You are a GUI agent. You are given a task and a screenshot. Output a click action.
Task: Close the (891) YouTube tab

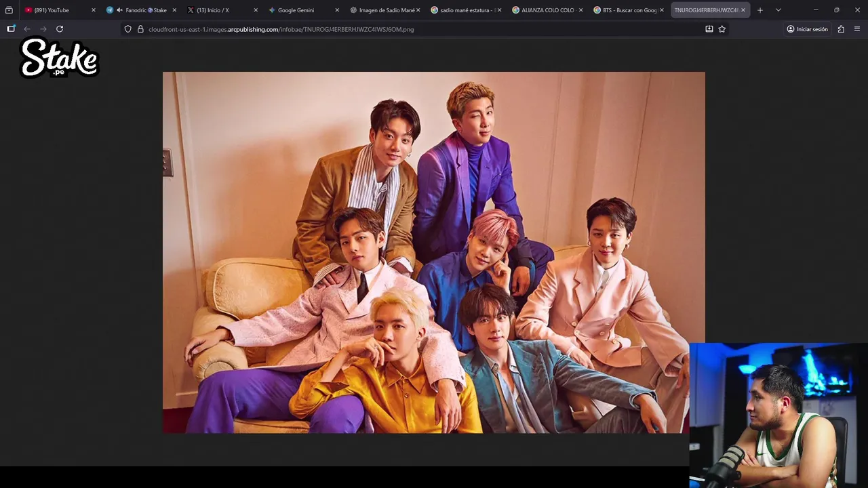click(94, 10)
